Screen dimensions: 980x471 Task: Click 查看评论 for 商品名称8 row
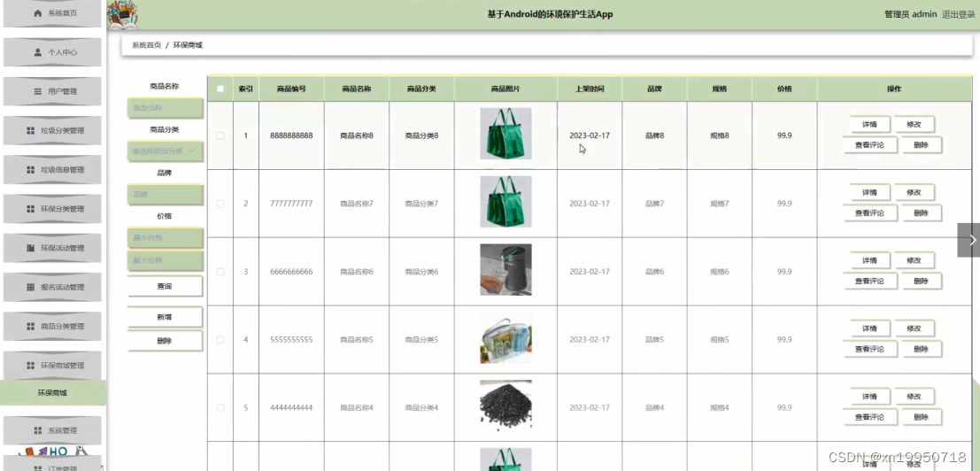[869, 145]
